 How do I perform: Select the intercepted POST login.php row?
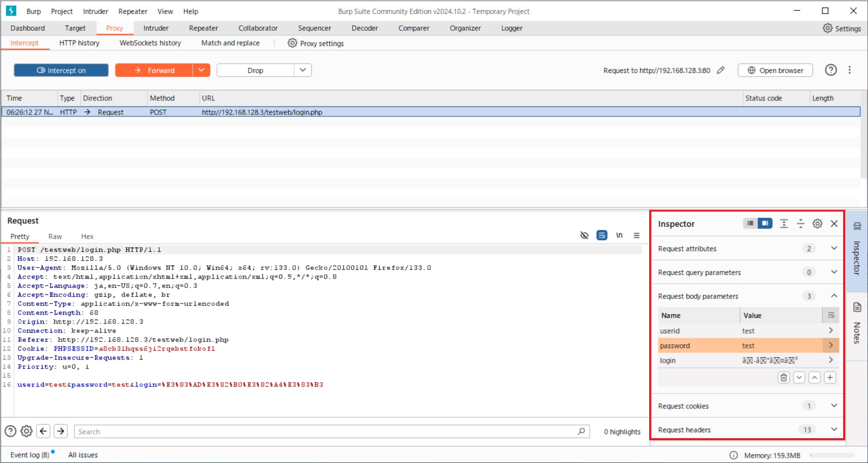pyautogui.click(x=431, y=112)
